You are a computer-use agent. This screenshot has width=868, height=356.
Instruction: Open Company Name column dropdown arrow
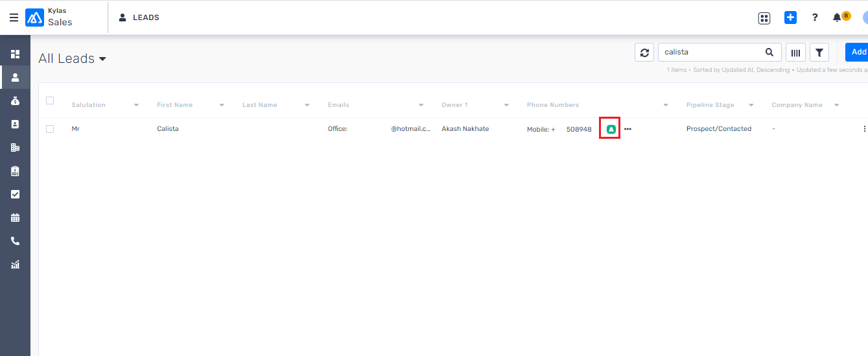click(837, 105)
